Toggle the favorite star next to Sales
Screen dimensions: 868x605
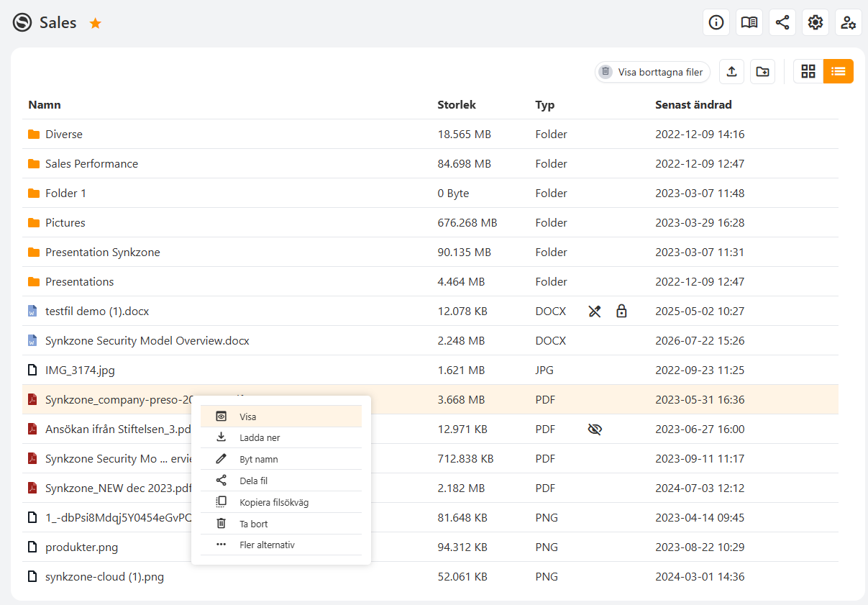(96, 23)
